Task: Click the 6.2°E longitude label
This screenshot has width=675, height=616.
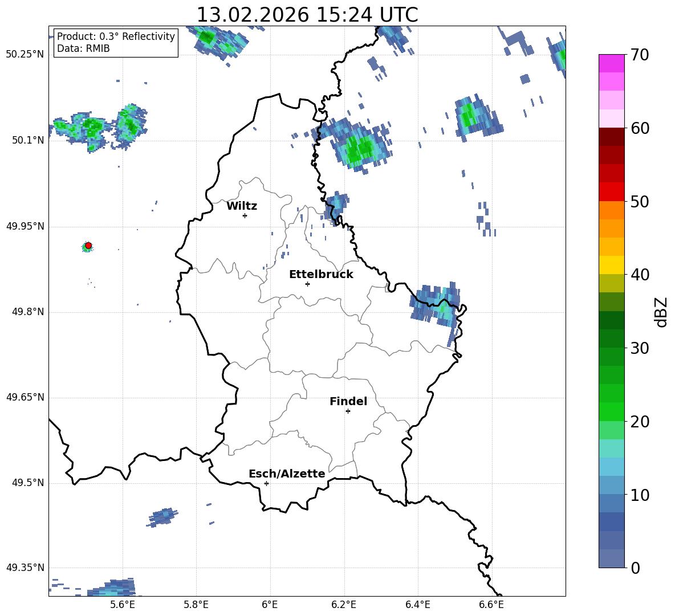Action: (x=344, y=605)
